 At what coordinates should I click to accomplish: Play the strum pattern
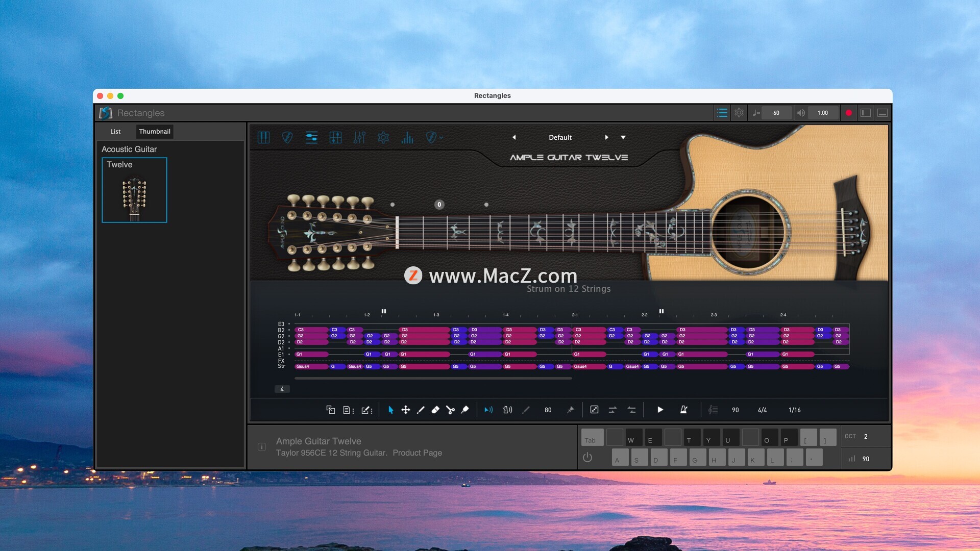[660, 410]
